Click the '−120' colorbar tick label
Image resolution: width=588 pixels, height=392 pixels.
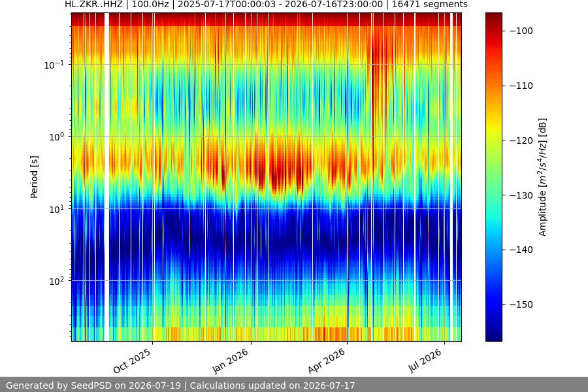click(x=521, y=140)
